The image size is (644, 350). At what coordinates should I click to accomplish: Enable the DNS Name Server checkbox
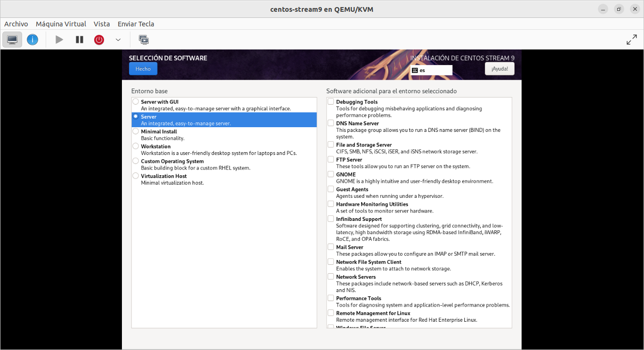pos(331,123)
